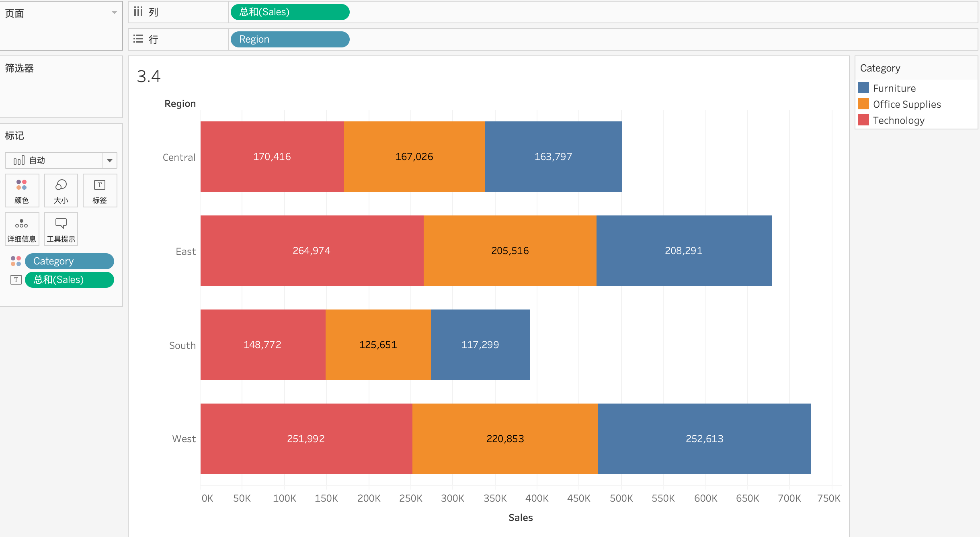
Task: Click the rows shelf icon (行)
Action: [x=138, y=39]
